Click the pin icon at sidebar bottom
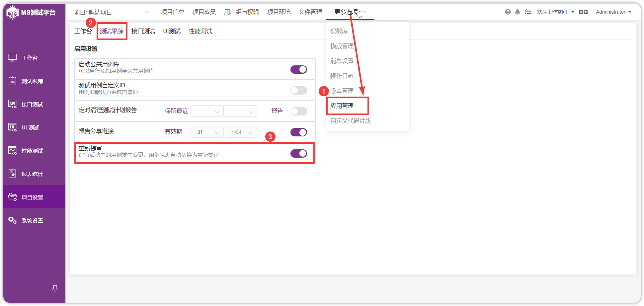The image size is (644, 306). tap(55, 289)
